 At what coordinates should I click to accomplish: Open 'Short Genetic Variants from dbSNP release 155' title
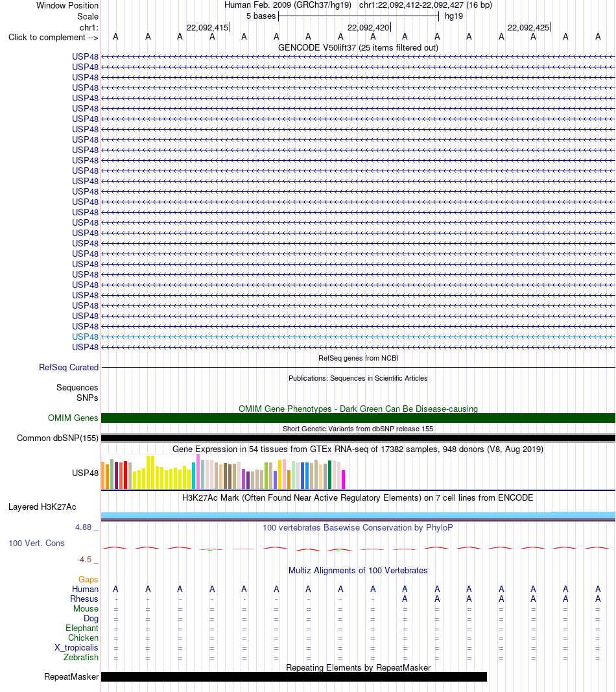(x=358, y=429)
